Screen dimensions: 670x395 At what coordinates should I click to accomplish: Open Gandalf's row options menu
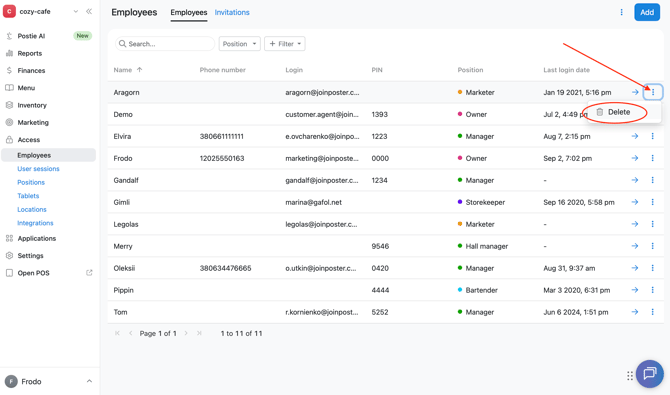click(652, 180)
